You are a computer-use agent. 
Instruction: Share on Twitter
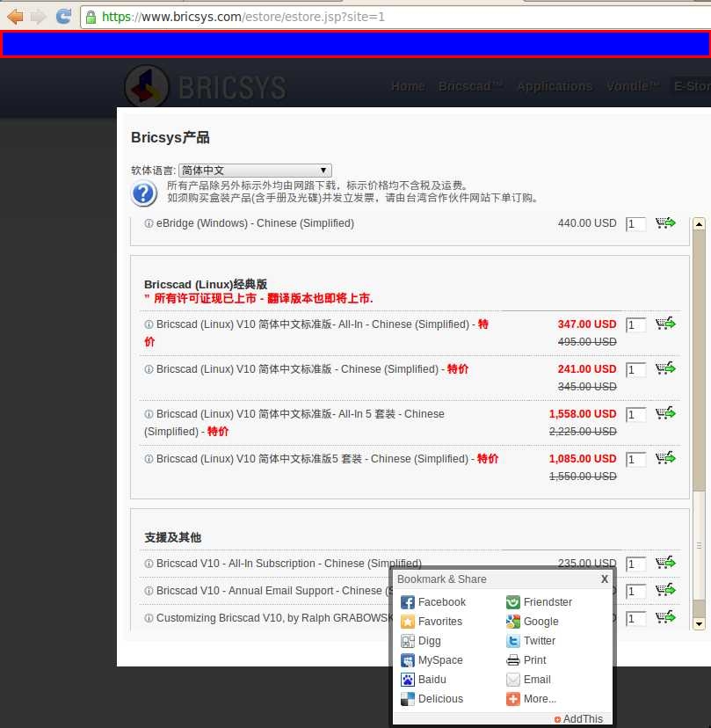(531, 641)
